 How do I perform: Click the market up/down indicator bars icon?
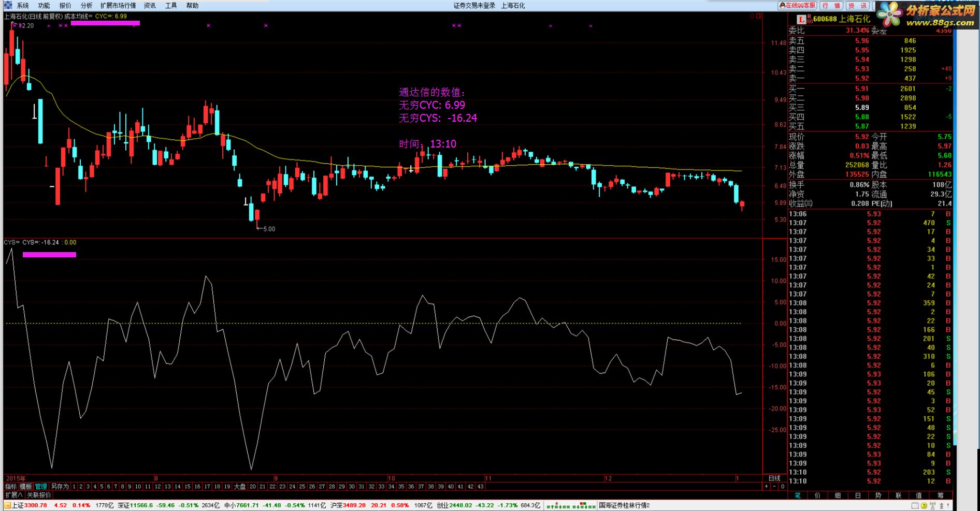pyautogui.click(x=571, y=505)
